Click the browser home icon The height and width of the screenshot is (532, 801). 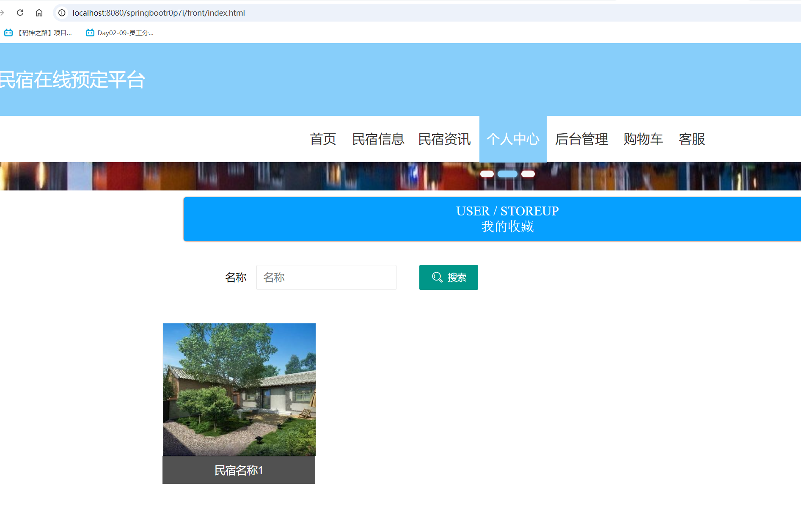[39, 13]
